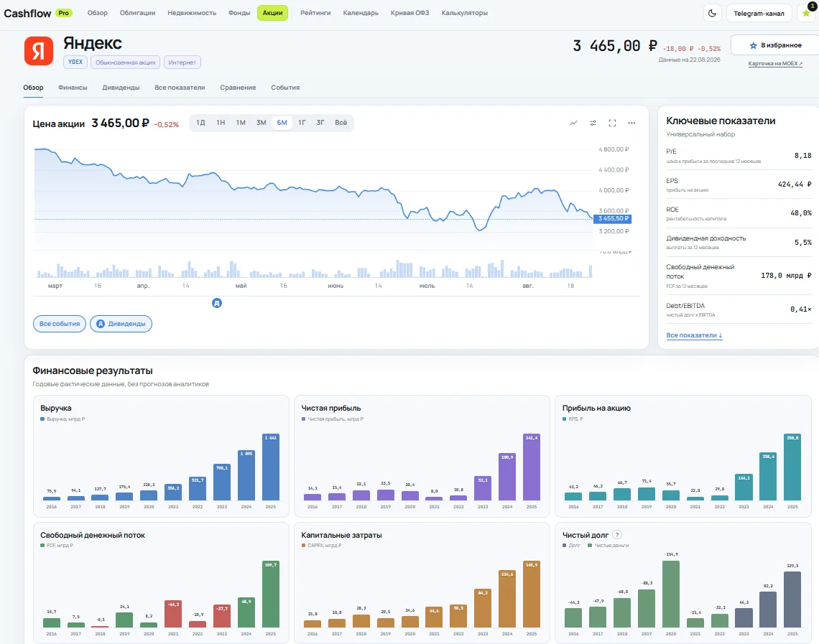Expand price chart to fullscreen
Viewport: 819px width, 644px height.
[x=612, y=123]
